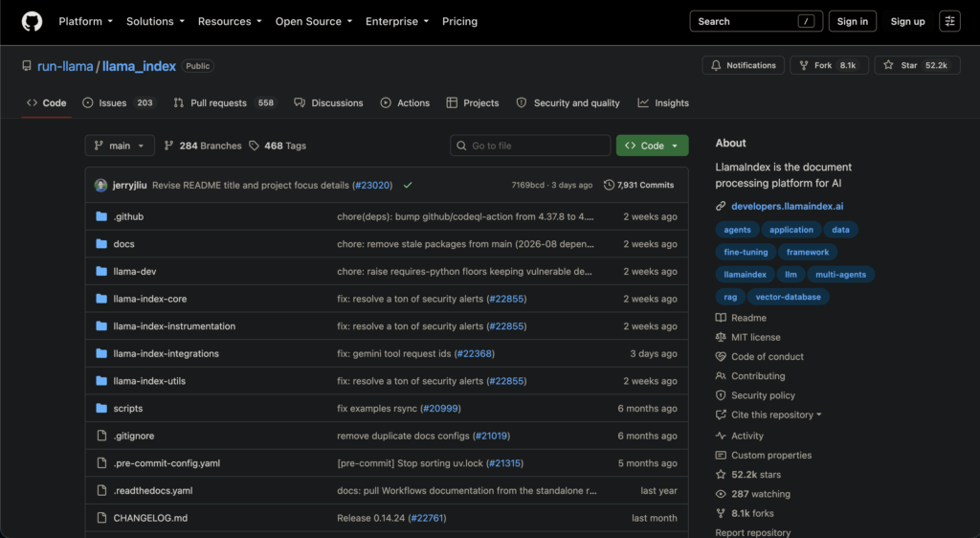Open the main branch selector dropdown
Screen dimensions: 980x538
[120, 146]
